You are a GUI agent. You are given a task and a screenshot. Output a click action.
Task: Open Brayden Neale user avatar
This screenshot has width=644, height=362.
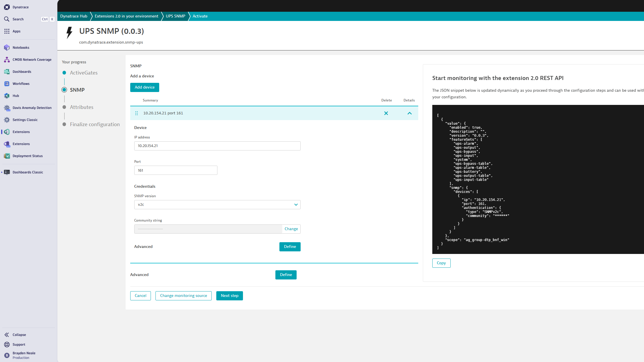[7, 355]
